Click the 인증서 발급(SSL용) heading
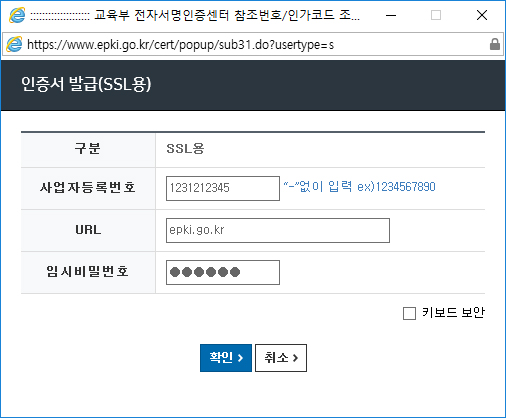The image size is (506, 418). [x=86, y=84]
